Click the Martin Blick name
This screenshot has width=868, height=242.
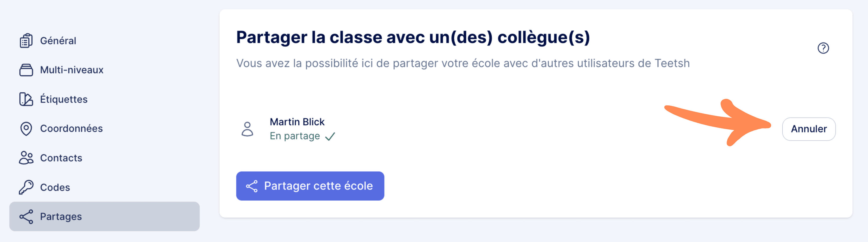297,122
